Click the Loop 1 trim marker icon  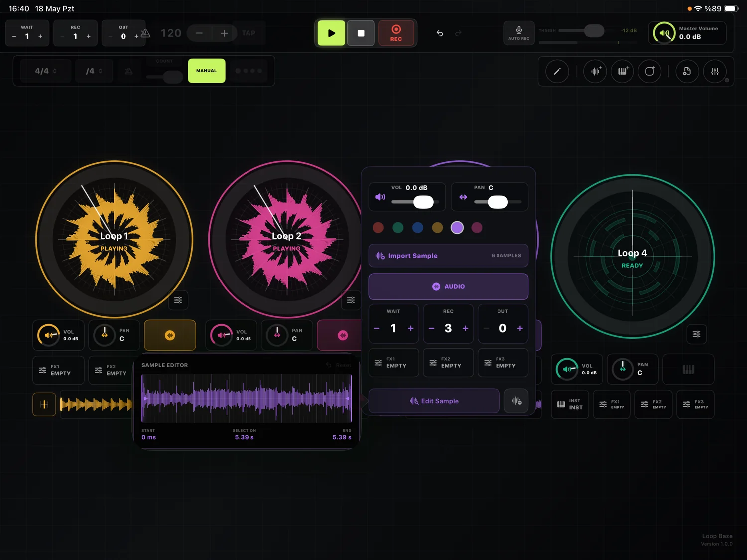tap(44, 404)
